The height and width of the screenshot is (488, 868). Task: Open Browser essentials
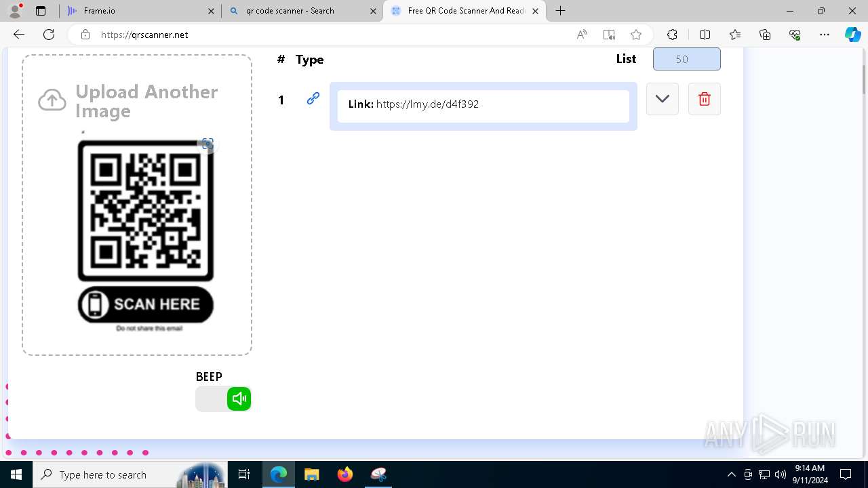click(795, 35)
